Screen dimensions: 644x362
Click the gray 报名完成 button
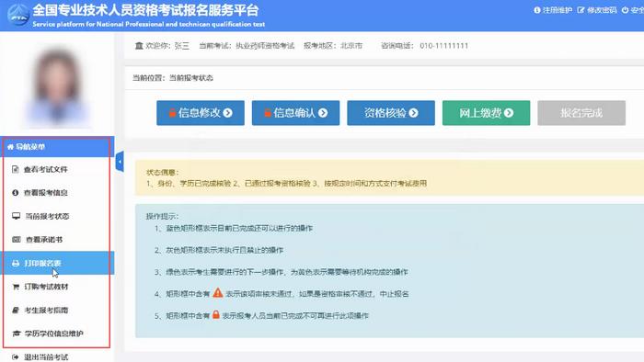pos(581,113)
